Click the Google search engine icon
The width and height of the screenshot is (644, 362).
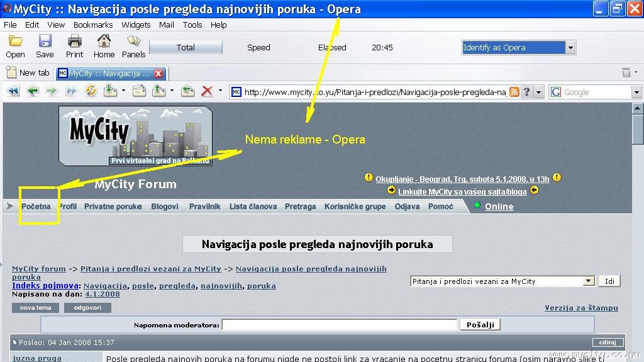(x=556, y=92)
